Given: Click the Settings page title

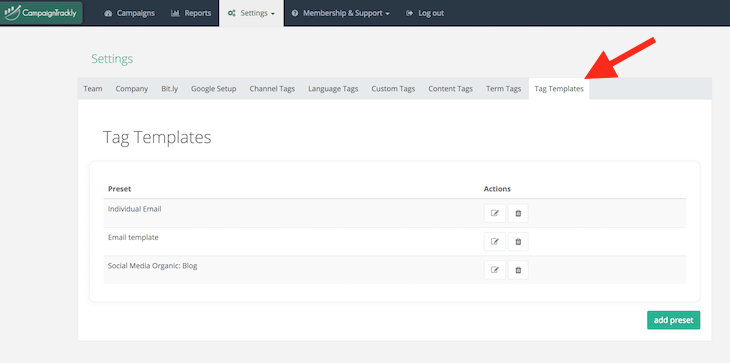Looking at the screenshot, I should (112, 59).
